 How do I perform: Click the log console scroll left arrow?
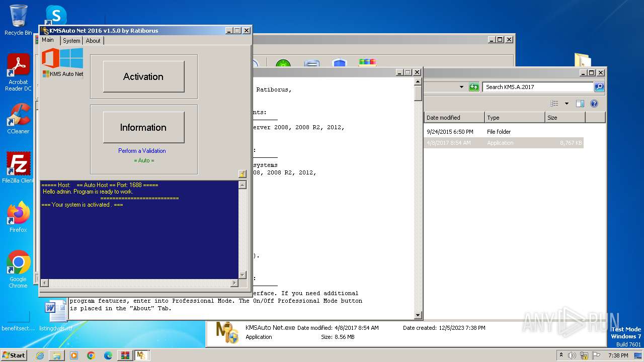(44, 283)
